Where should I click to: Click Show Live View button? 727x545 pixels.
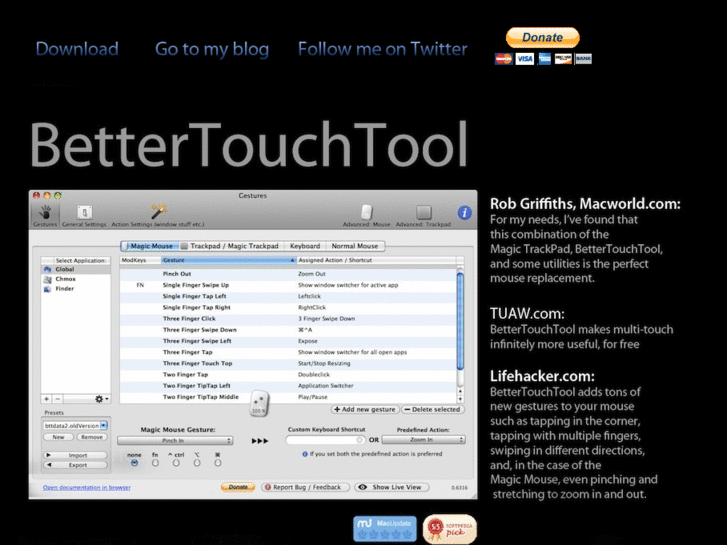[x=392, y=487]
